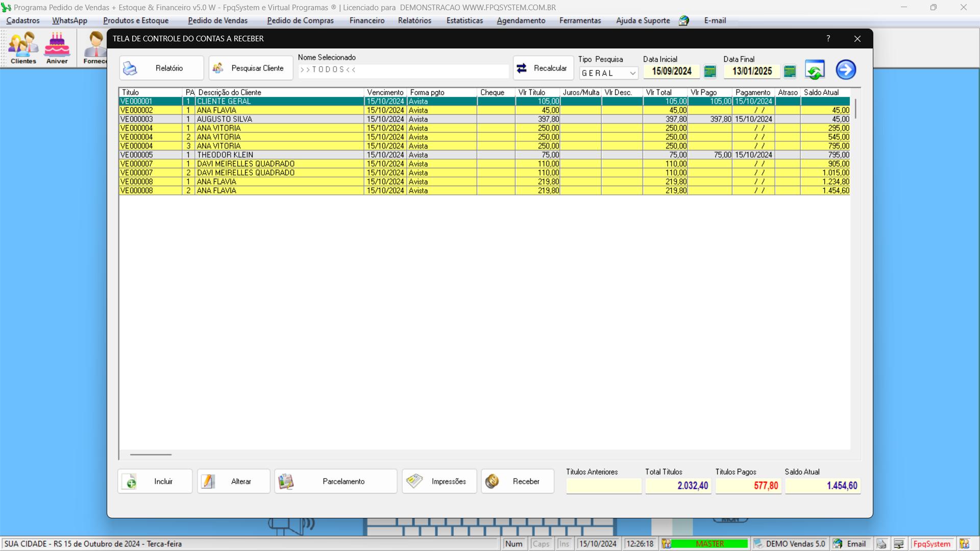Select VE000008 ANA FLAVIA parcel 1
980x551 pixels.
point(484,182)
